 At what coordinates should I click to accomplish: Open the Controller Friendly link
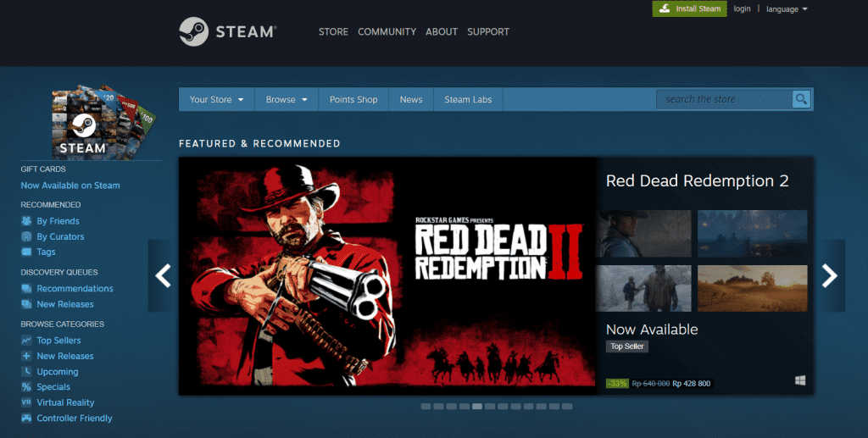[x=75, y=419]
